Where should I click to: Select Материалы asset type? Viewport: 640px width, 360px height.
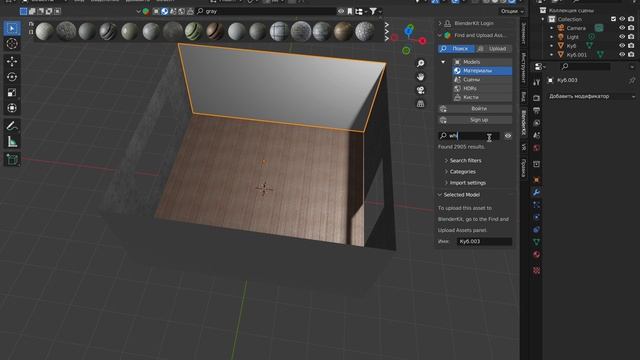[x=482, y=71]
